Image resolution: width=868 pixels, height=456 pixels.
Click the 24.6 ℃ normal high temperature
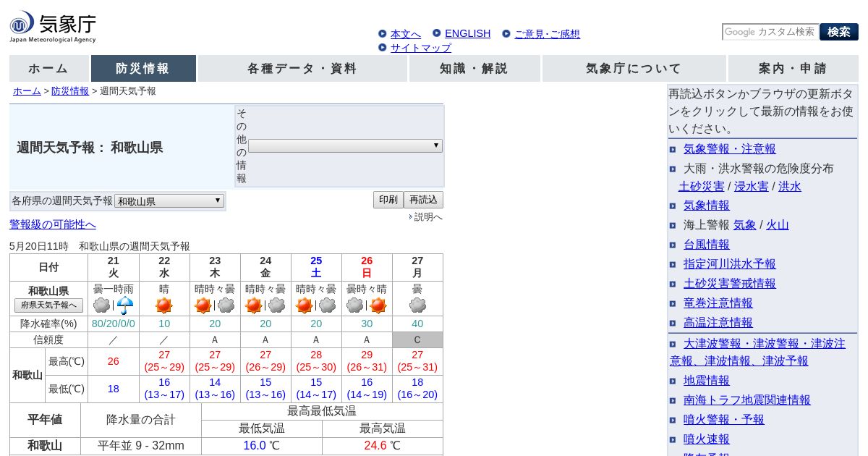tap(383, 446)
